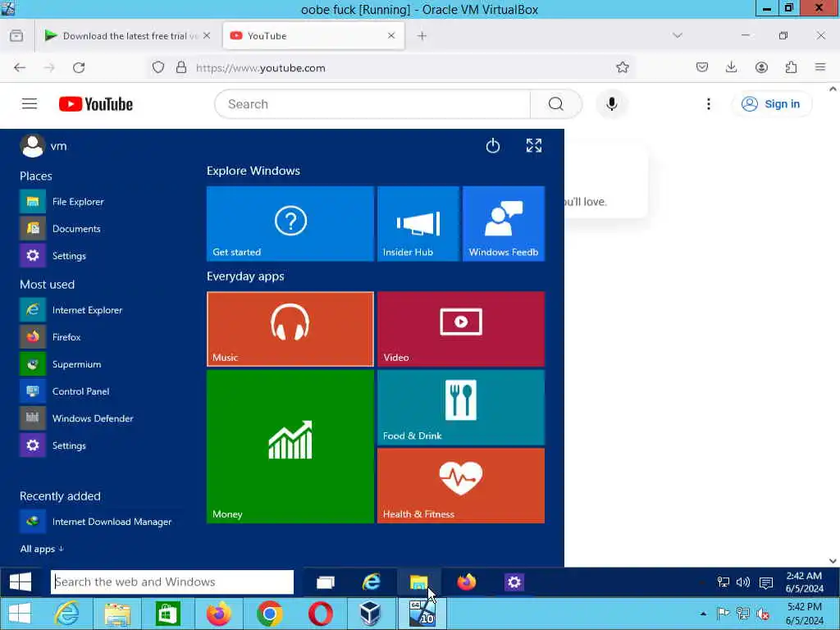Click guest volume tray icon
Screen dimensions: 840x630
743,582
